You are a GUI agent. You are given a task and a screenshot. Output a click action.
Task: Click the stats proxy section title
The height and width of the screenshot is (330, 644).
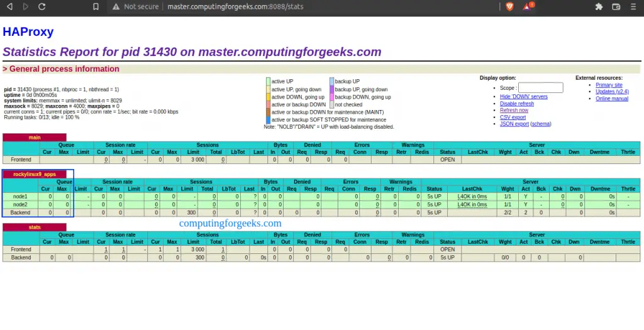(x=35, y=227)
